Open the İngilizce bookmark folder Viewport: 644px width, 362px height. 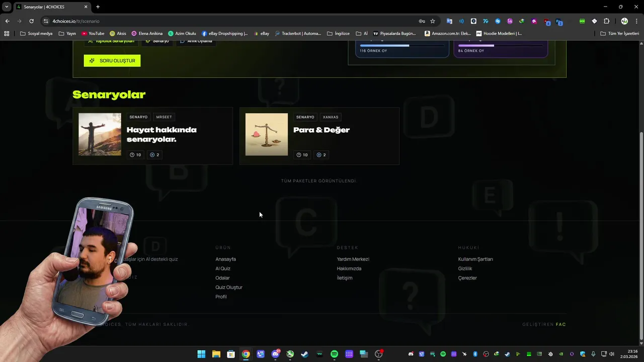click(338, 34)
